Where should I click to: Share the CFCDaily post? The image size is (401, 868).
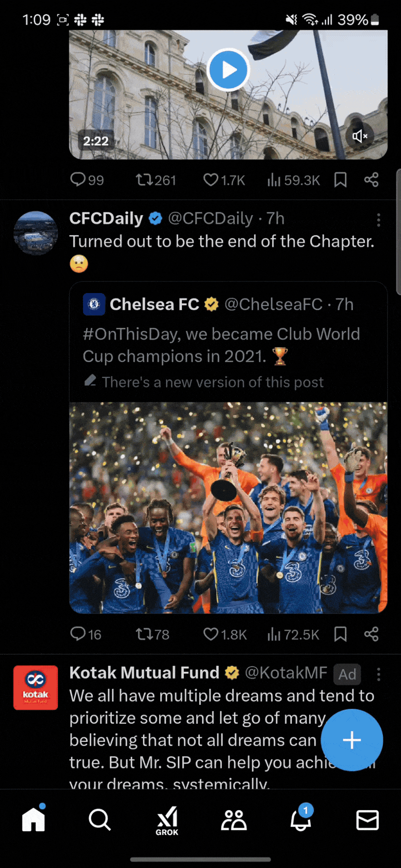click(x=371, y=634)
